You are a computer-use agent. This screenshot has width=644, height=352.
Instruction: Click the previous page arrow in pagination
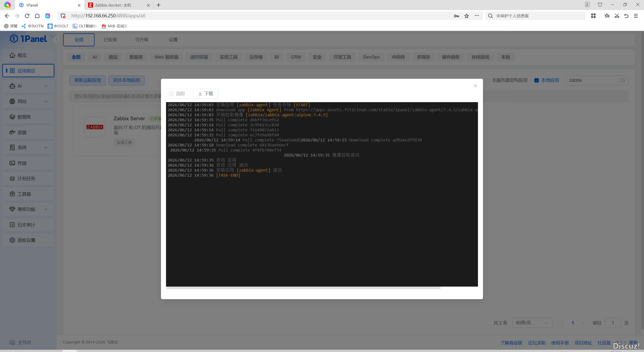(562, 323)
